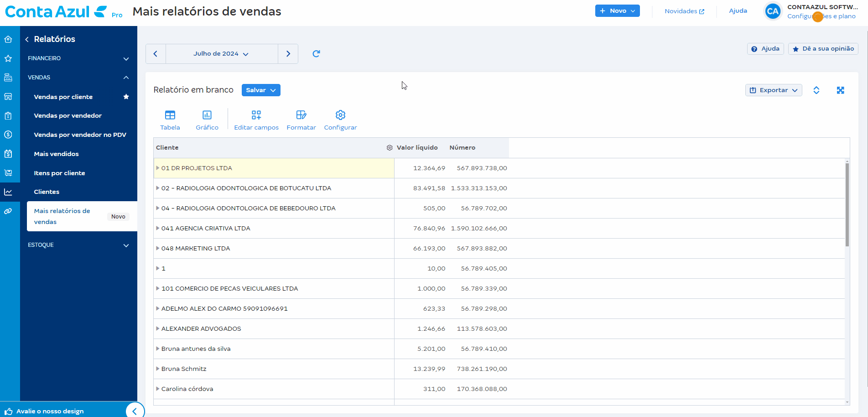Screen dimensions: 868x417
Task: Expand row Carolina córdova
Action: point(158,389)
